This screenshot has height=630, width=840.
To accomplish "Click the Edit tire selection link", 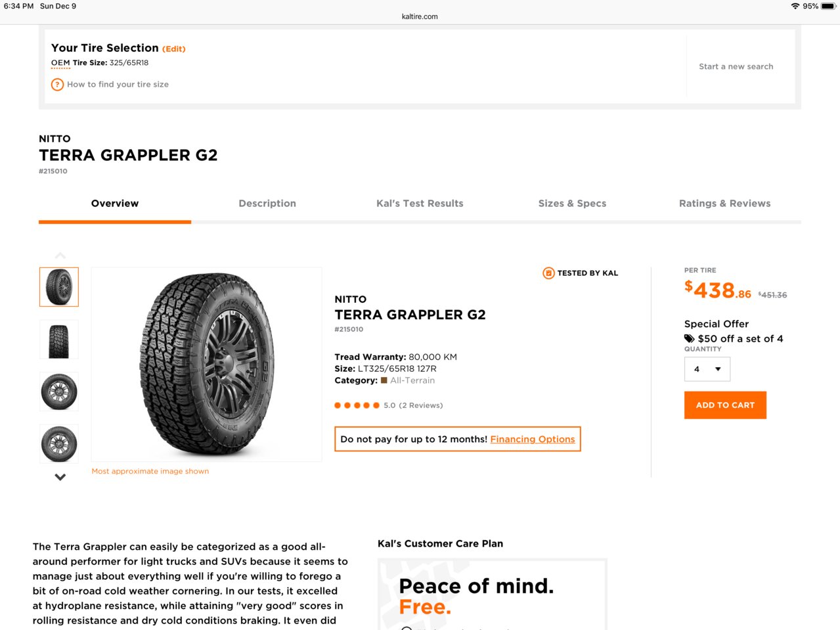I will point(174,49).
